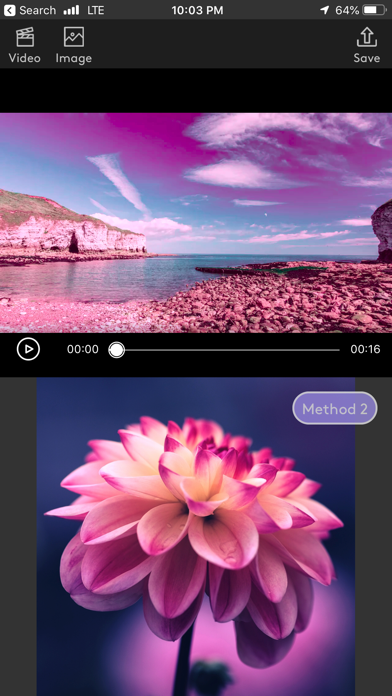392x696 pixels.
Task: Tap the 10:03 PM status bar clock
Action: click(x=198, y=10)
